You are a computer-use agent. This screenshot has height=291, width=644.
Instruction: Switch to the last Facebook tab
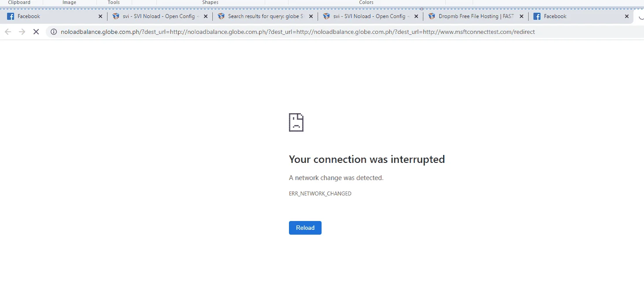point(581,16)
